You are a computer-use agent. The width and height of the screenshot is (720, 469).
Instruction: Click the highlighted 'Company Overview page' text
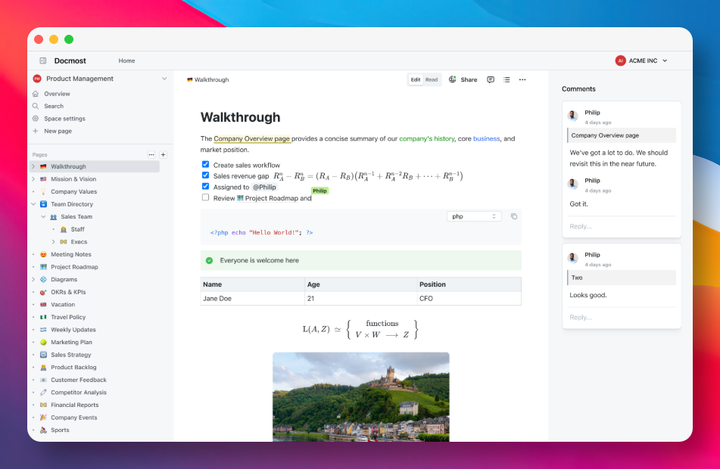point(252,139)
